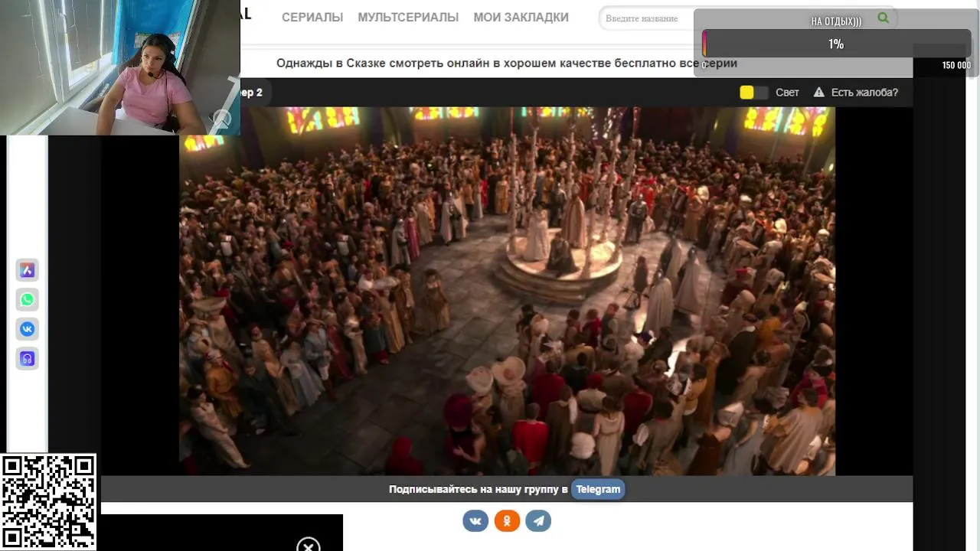Screen dimensions: 980x551
Task: Click the top purple app icon in sidebar
Action: 28,269
